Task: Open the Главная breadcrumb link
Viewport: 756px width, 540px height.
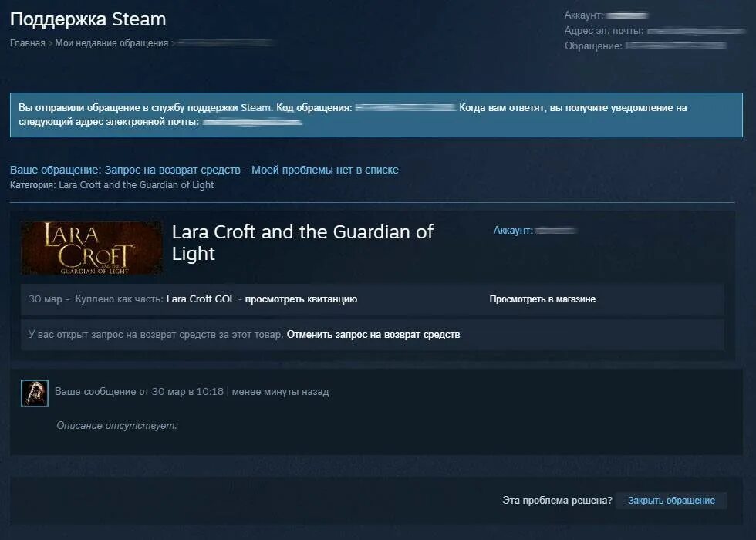Action: tap(28, 43)
